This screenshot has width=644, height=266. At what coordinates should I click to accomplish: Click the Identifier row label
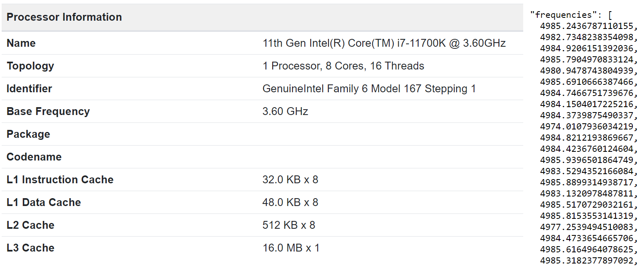tap(29, 89)
